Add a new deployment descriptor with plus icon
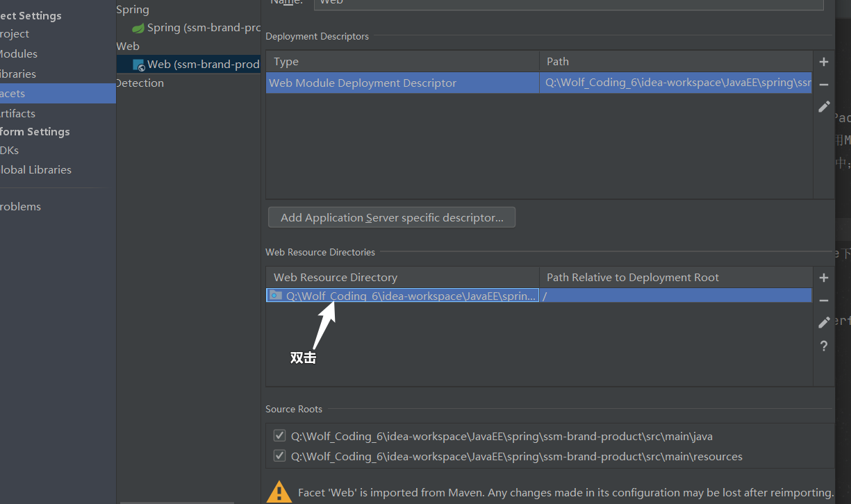 tap(824, 62)
